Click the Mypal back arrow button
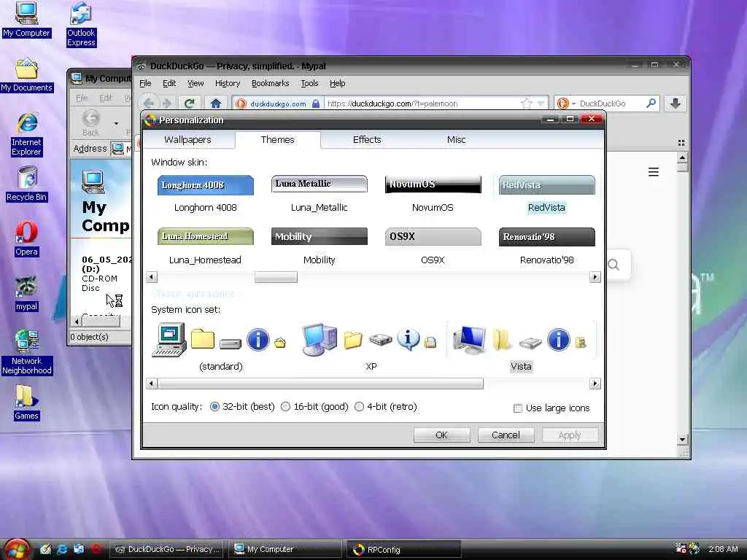This screenshot has width=747, height=560. (x=149, y=104)
